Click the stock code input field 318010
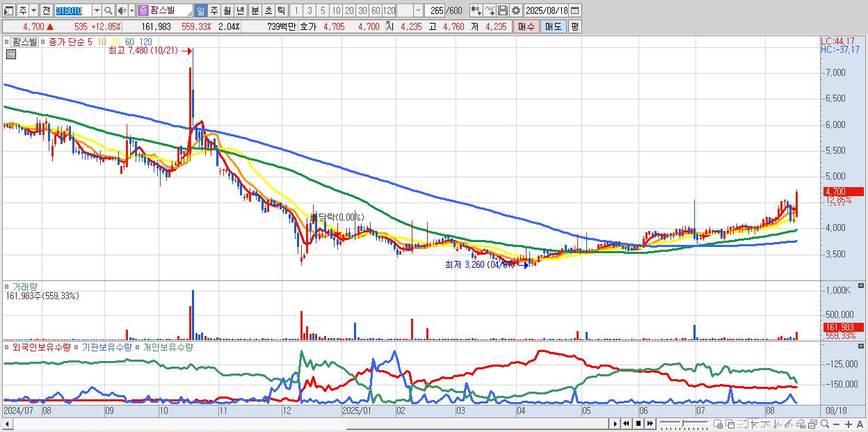The height and width of the screenshot is (432, 868). tap(73, 10)
